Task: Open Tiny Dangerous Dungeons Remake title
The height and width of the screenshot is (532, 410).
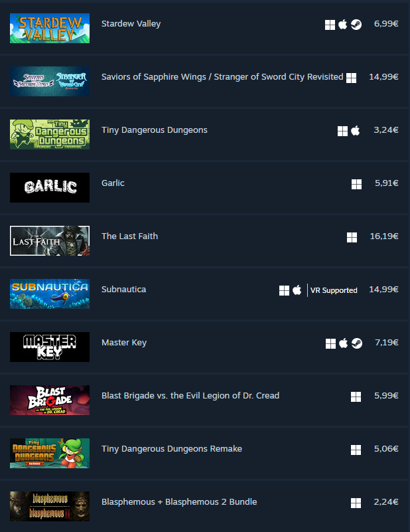Action: tap(172, 449)
